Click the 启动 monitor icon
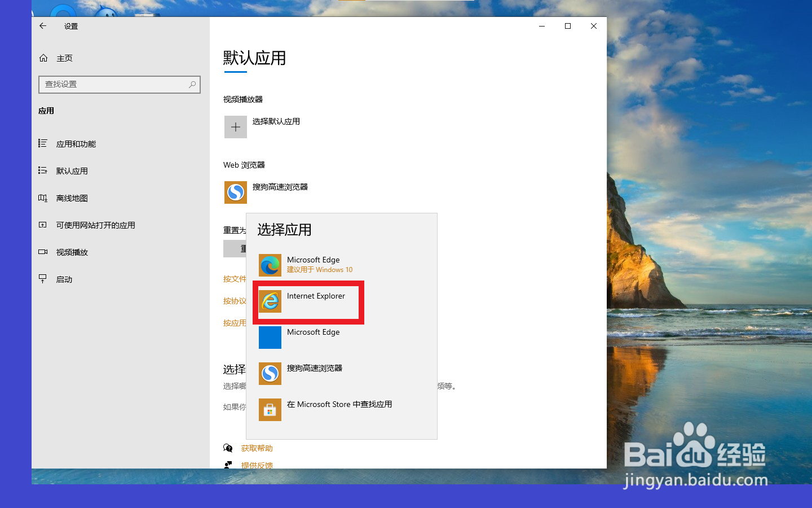Screen dimensions: 812x508 43,279
